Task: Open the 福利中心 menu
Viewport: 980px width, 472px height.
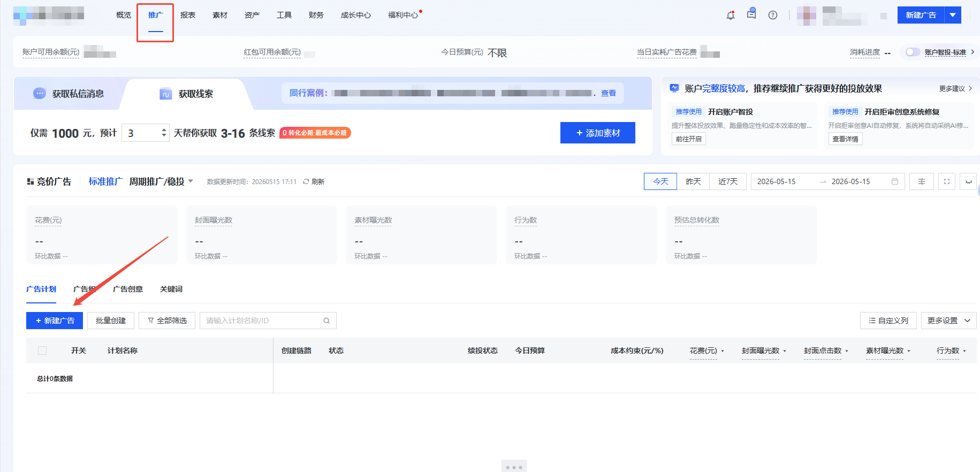Action: click(x=403, y=15)
